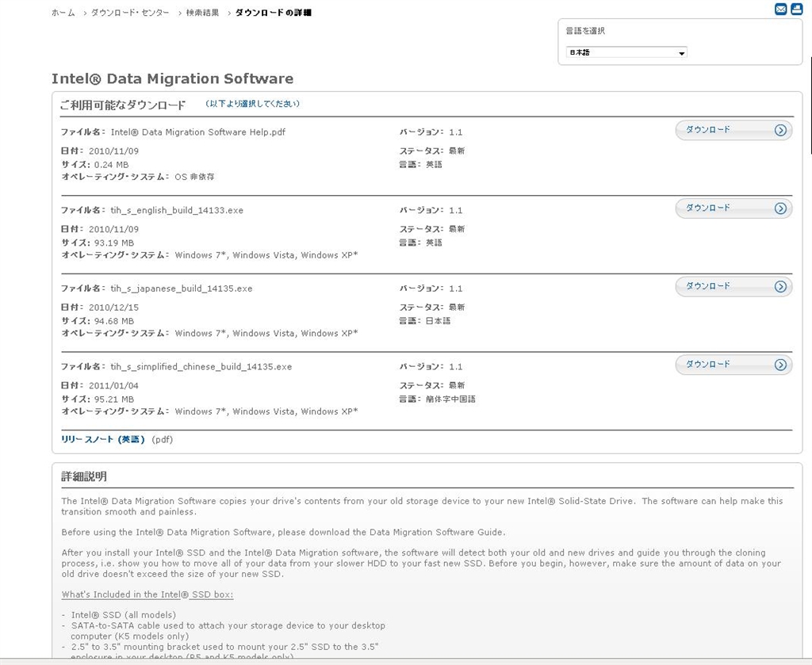Click the email envelope icon
The image size is (812, 665).
780,10
